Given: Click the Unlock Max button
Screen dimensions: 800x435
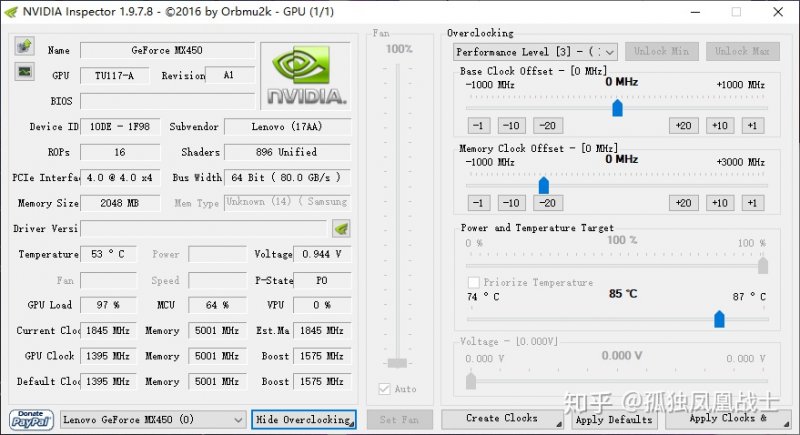Looking at the screenshot, I should click(742, 51).
